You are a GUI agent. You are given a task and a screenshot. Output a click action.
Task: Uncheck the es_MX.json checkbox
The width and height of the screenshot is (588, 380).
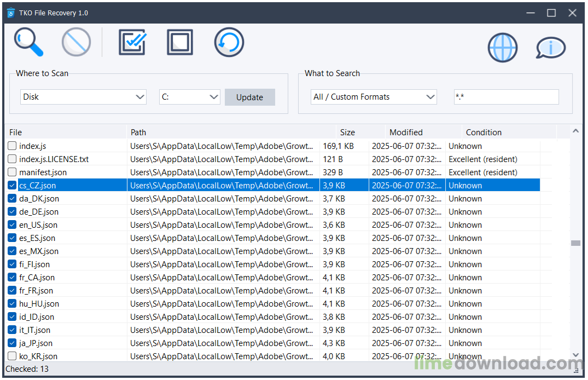pos(12,251)
